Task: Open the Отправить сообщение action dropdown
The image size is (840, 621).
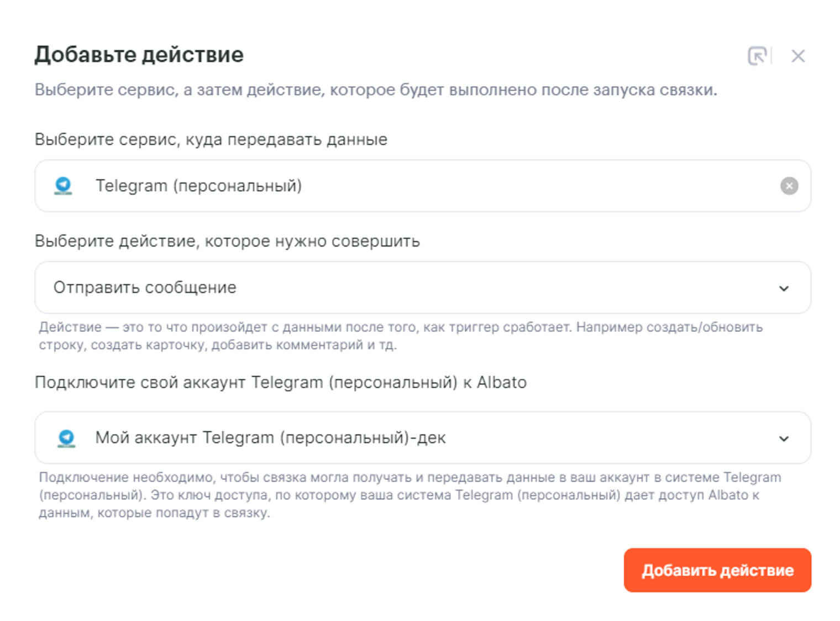Action: (x=387, y=288)
